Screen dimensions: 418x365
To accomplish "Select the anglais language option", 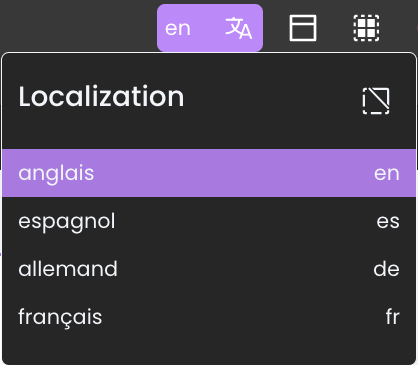I will (209, 173).
